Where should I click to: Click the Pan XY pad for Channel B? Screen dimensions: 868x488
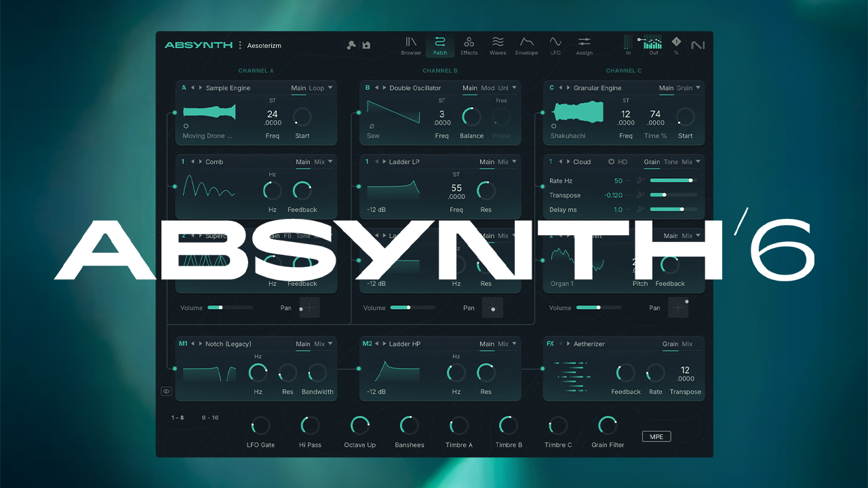492,307
